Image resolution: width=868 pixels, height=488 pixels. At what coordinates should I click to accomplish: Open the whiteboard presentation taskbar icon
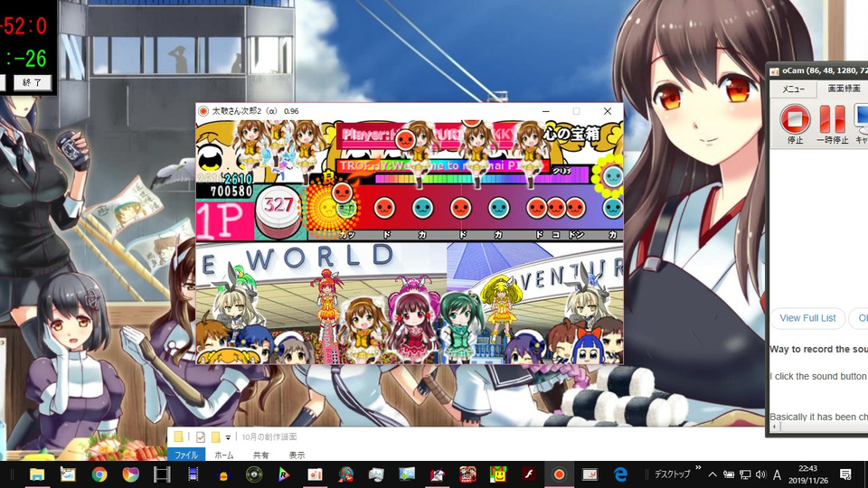(x=590, y=474)
